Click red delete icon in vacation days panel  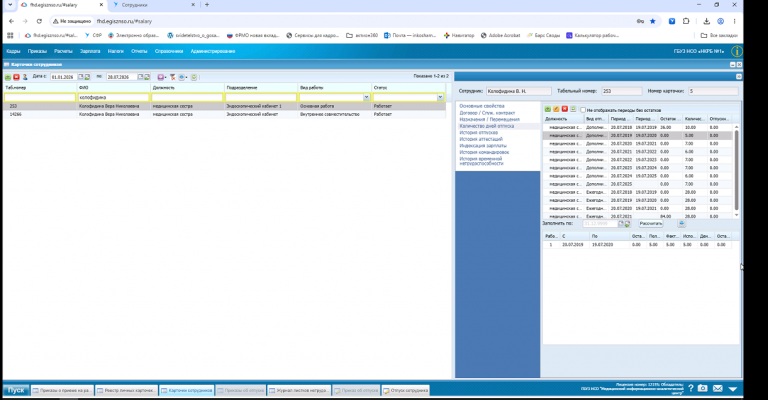(564, 110)
